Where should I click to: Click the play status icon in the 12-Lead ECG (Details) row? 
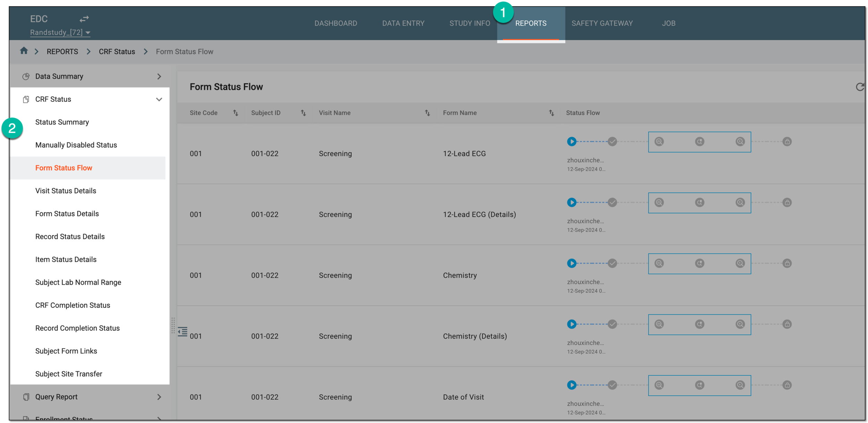571,202
